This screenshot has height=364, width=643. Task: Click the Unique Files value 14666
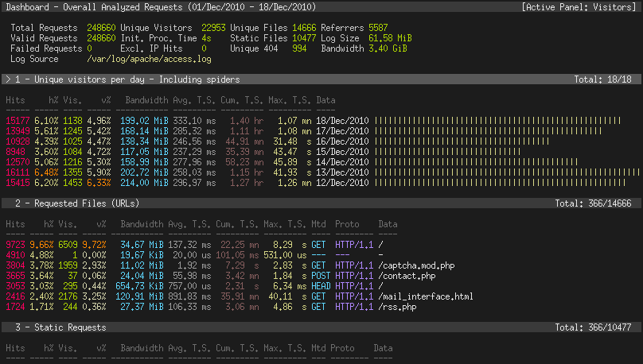(304, 28)
